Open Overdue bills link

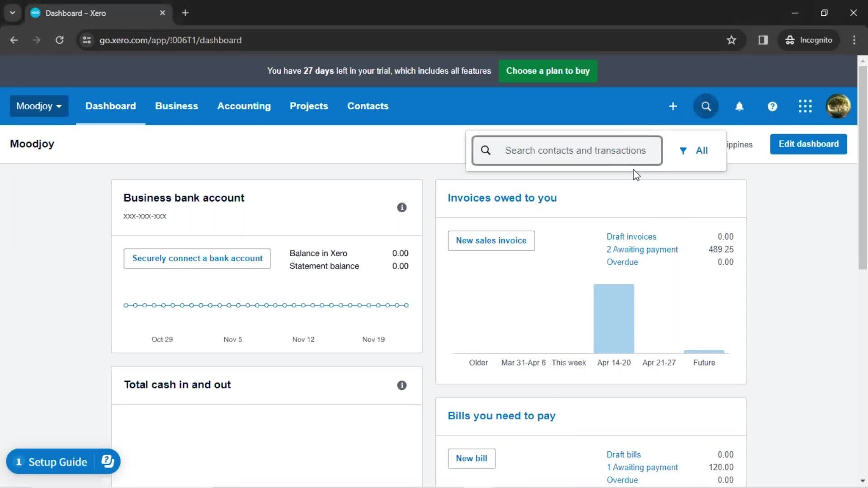click(x=622, y=480)
